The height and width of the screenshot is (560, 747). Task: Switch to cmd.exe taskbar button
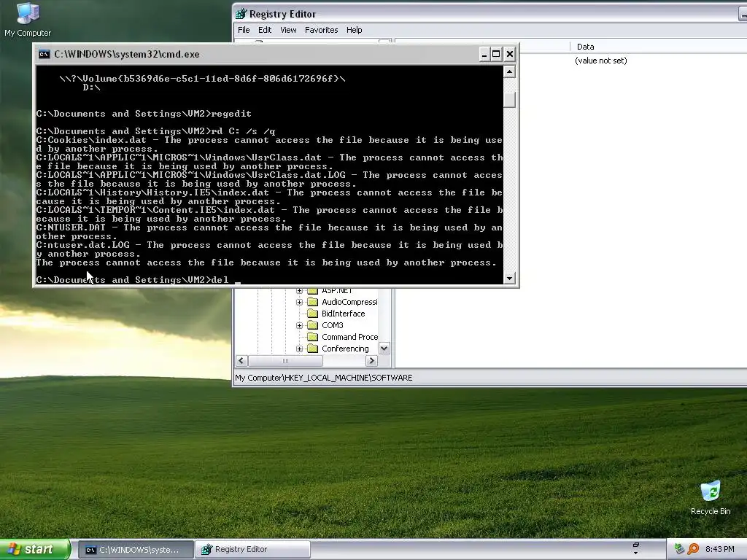point(135,550)
